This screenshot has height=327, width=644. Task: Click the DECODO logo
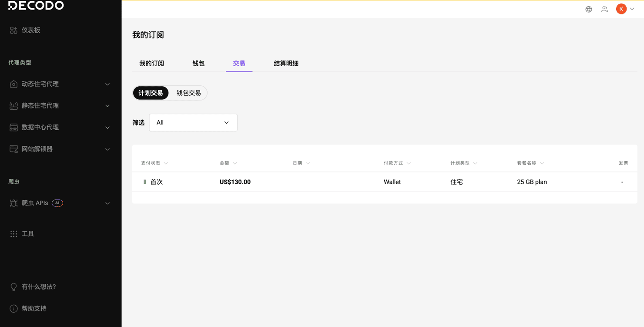[x=36, y=5]
